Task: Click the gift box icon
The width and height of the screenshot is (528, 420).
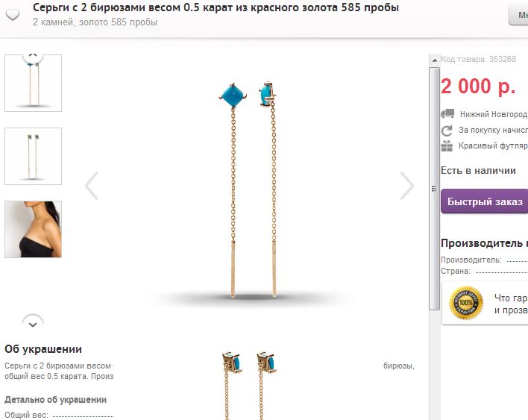Action: 447,145
